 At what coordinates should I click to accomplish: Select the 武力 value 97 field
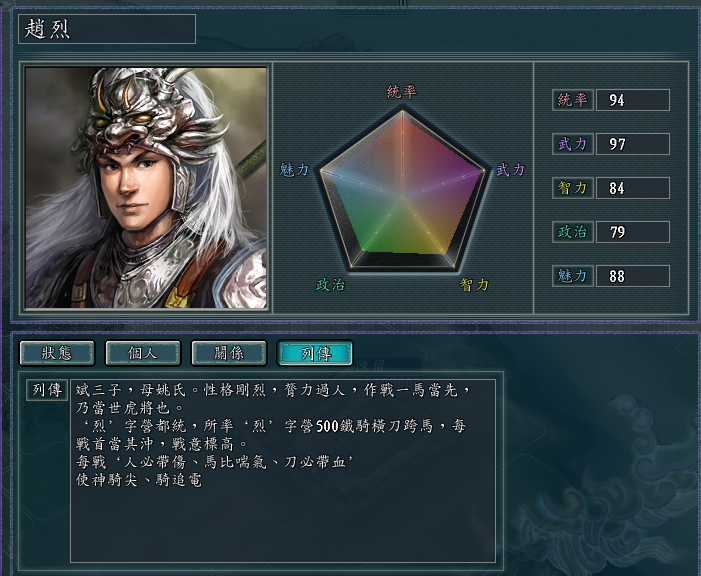[632, 144]
